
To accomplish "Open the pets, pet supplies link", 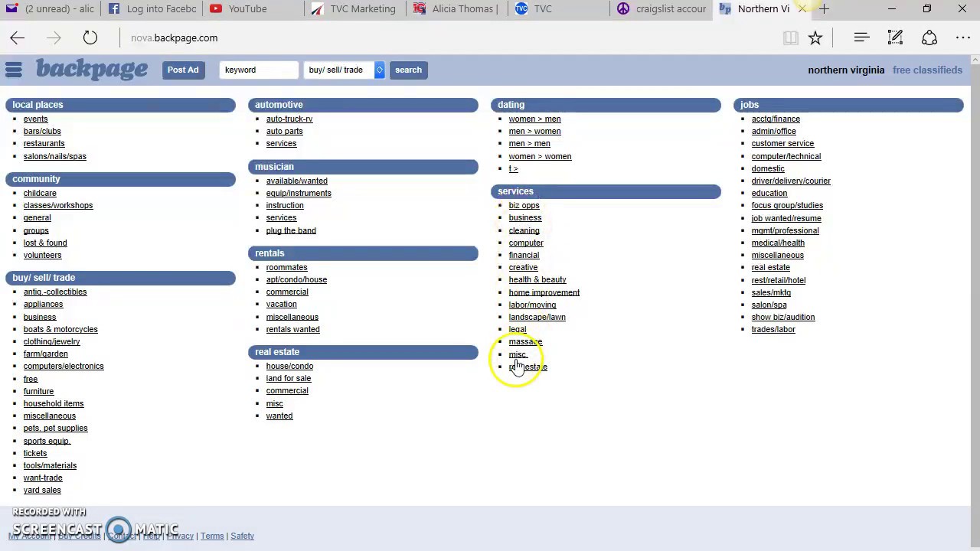I will (56, 428).
